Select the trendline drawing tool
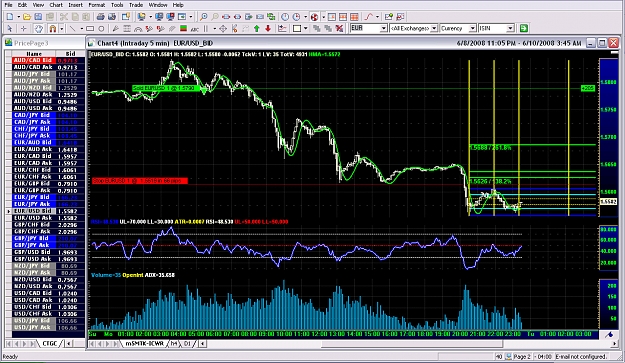Screen dimensions: 625x363 73,28
